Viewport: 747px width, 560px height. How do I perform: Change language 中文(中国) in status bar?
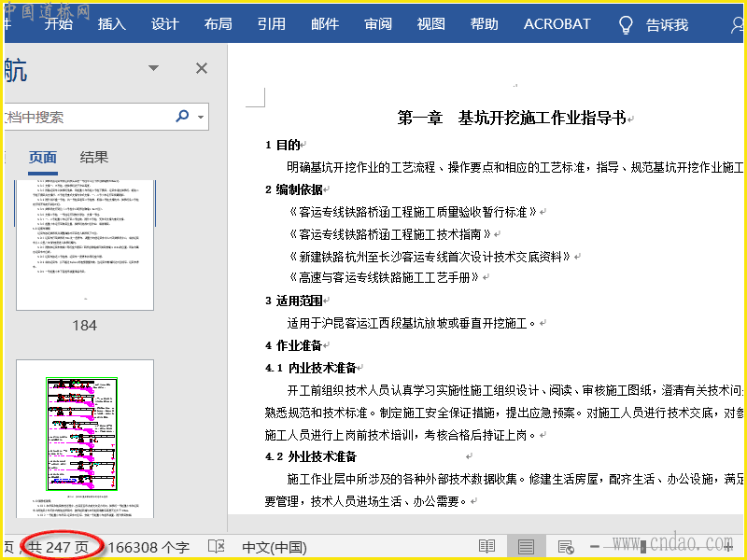click(x=275, y=547)
